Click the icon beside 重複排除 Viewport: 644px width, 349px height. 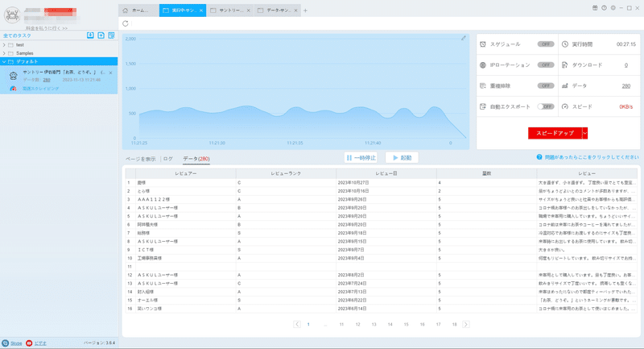click(x=483, y=86)
